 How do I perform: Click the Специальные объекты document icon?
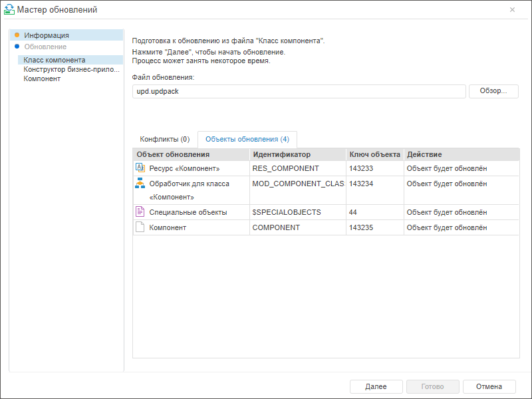[140, 212]
